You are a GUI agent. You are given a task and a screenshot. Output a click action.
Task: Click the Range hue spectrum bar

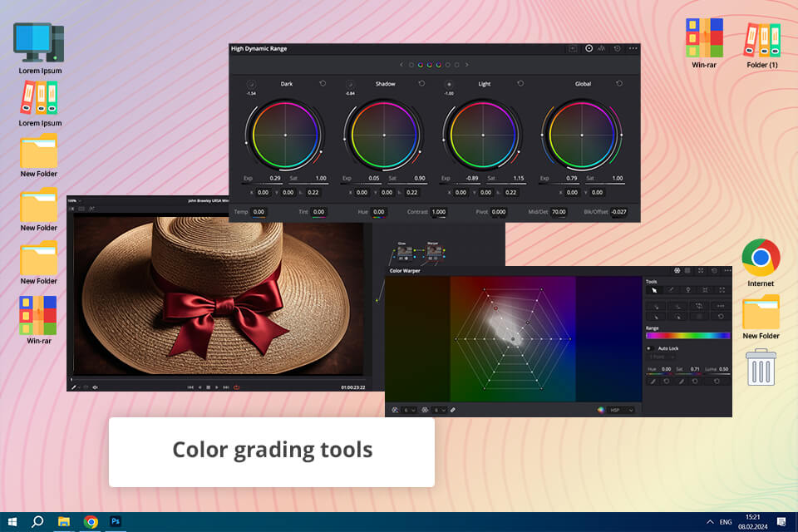(687, 336)
